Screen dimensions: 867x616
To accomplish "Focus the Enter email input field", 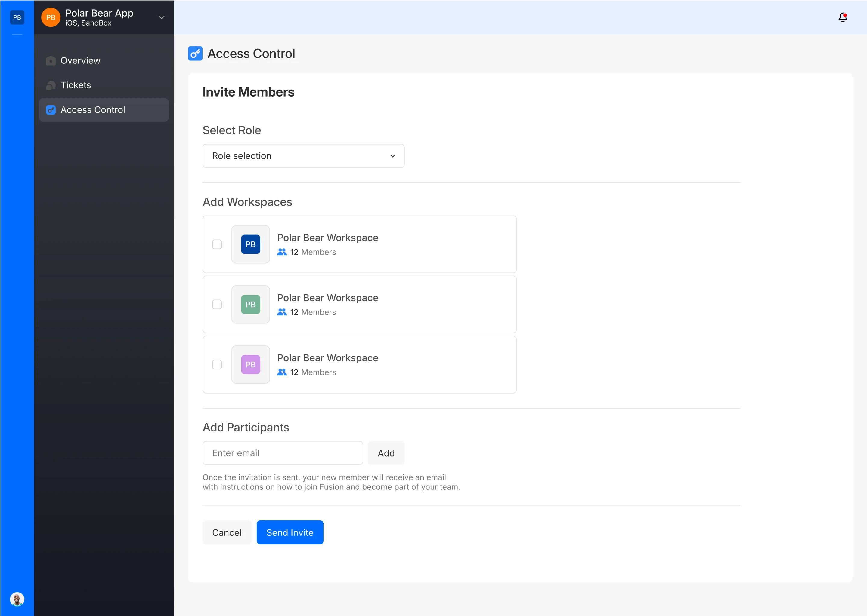I will 282,453.
